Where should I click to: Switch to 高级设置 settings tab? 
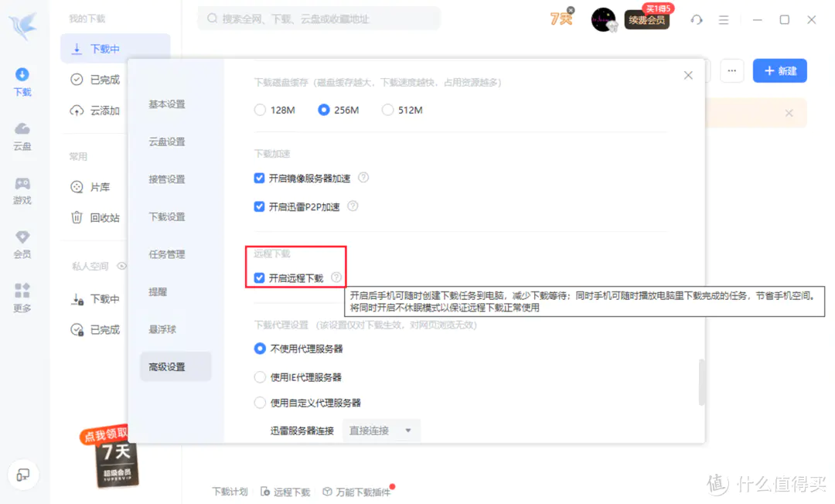(x=176, y=366)
